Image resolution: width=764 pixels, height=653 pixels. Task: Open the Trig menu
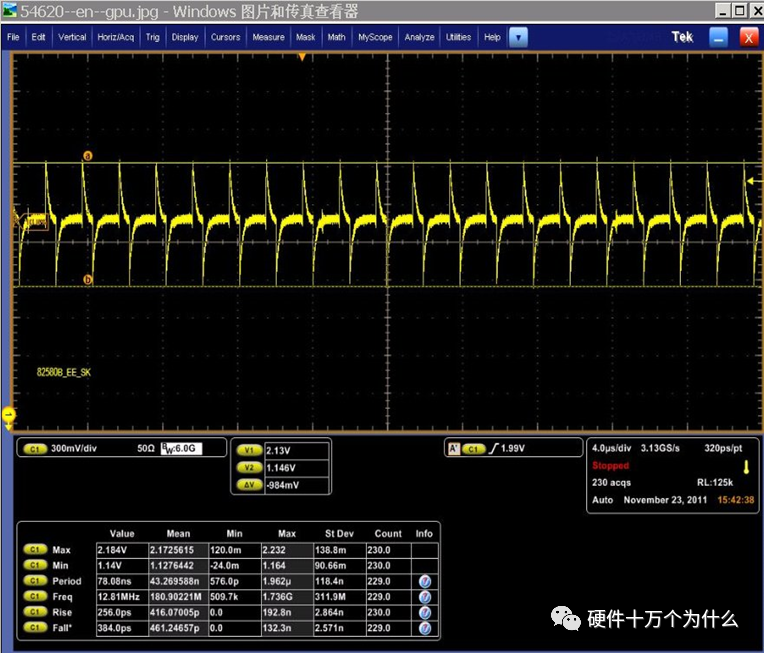(x=152, y=37)
